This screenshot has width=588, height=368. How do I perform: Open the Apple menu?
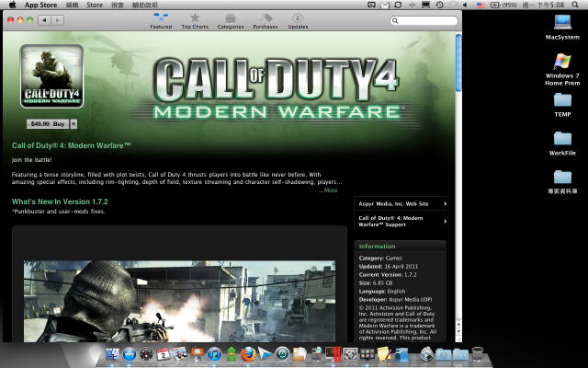coord(12,5)
